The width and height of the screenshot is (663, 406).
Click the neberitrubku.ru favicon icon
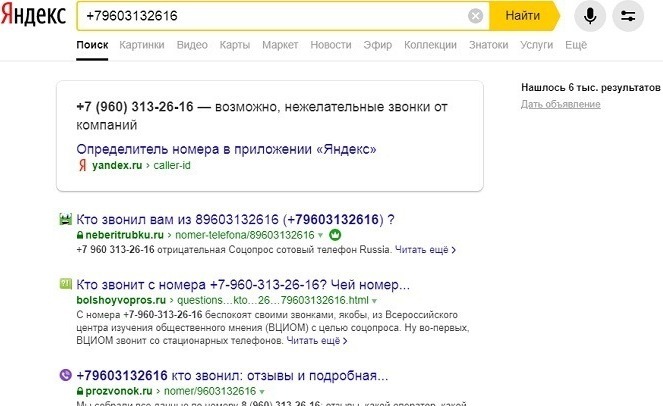click(66, 219)
